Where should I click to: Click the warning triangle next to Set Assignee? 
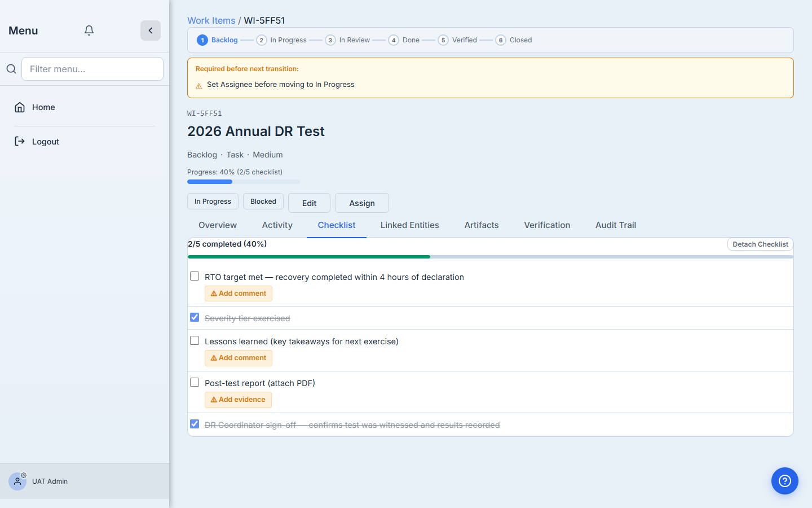click(198, 86)
